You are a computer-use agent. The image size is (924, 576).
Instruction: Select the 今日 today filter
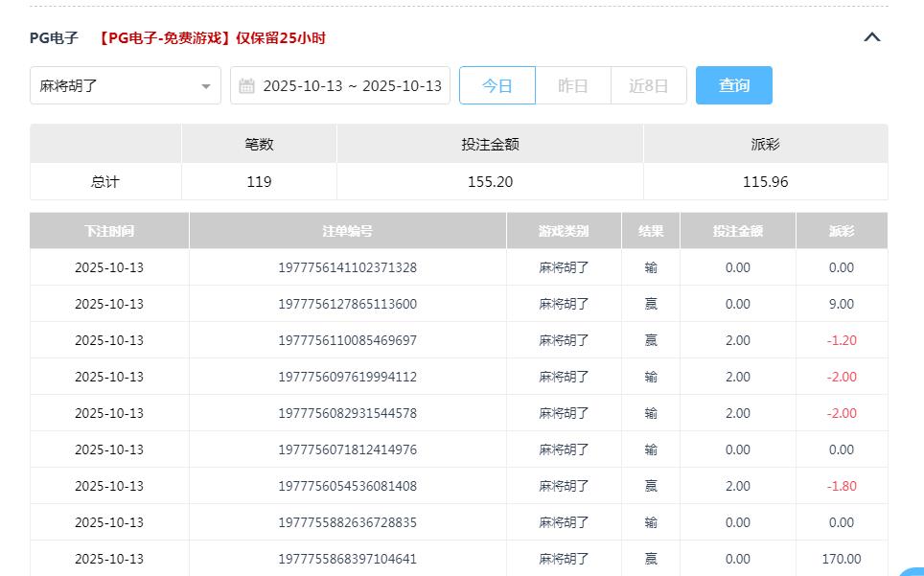(x=497, y=85)
